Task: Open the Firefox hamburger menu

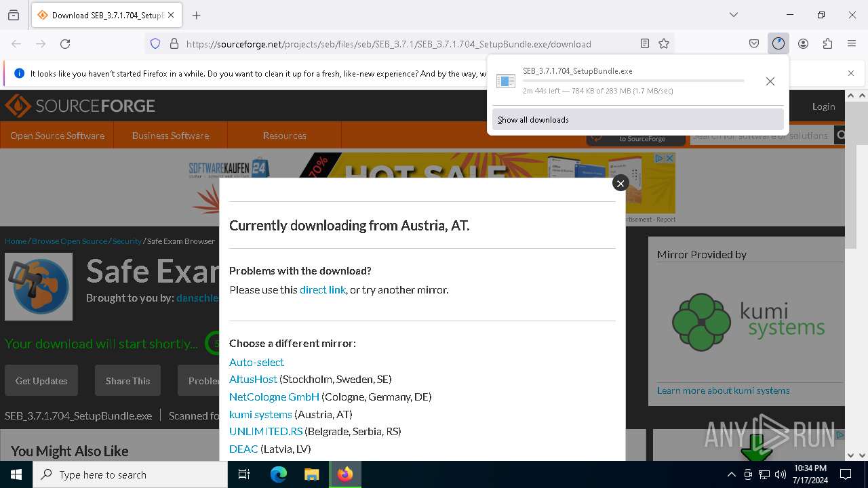Action: [x=852, y=43]
